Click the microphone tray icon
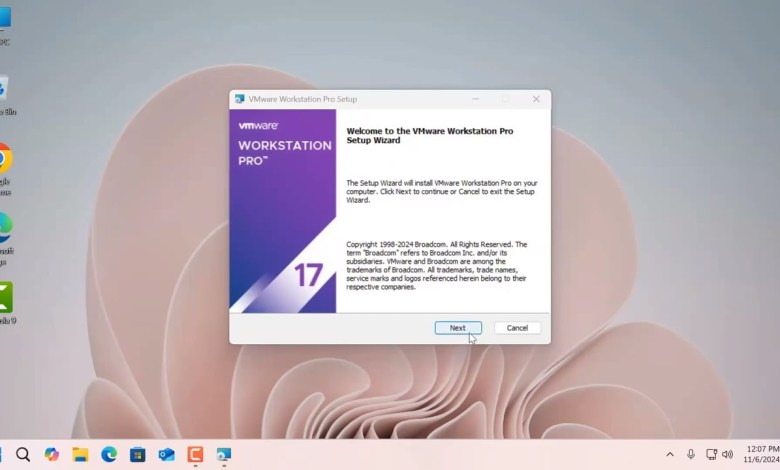Screen dimensions: 780x470 tap(690, 454)
